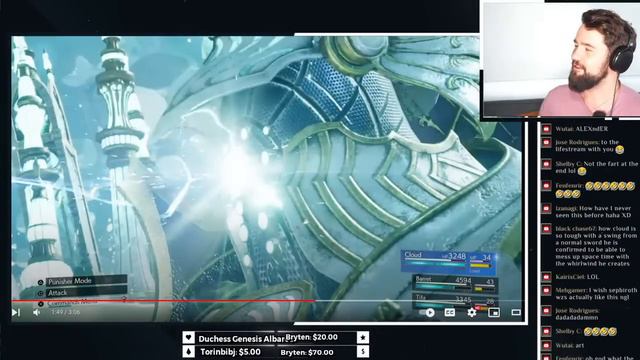The height and width of the screenshot is (360, 640).
Task: Click YouTube icon next to ALEXndER message
Action: (546, 129)
